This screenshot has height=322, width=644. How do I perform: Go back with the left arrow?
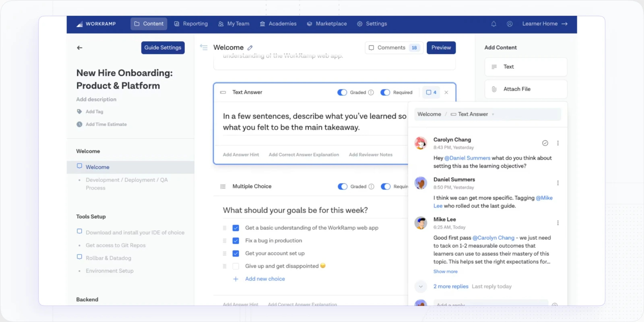coord(79,47)
